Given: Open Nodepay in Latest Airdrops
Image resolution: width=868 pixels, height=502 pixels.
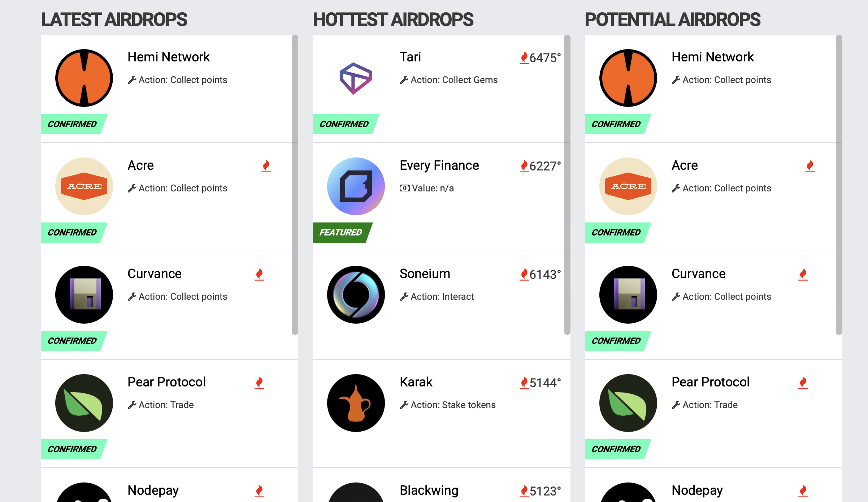Looking at the screenshot, I should tap(153, 490).
